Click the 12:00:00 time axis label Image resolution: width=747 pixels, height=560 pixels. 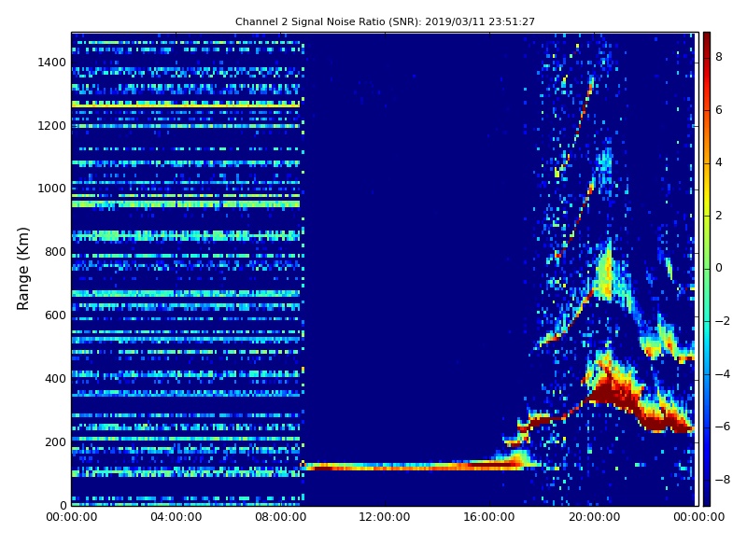[385, 517]
